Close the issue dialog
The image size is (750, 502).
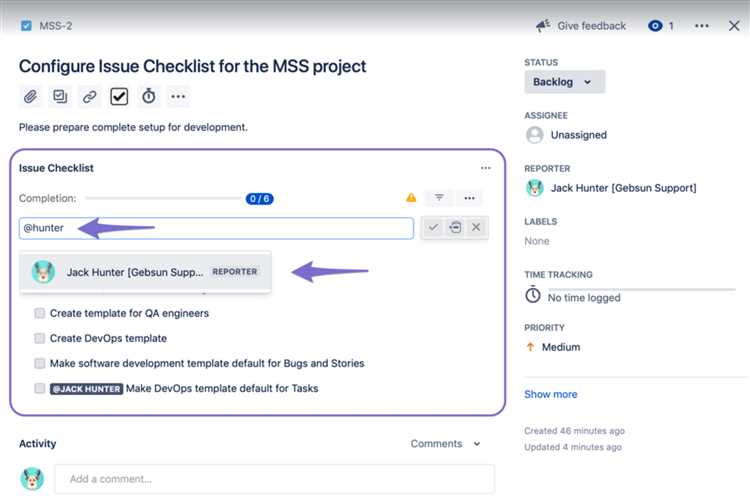tap(734, 26)
